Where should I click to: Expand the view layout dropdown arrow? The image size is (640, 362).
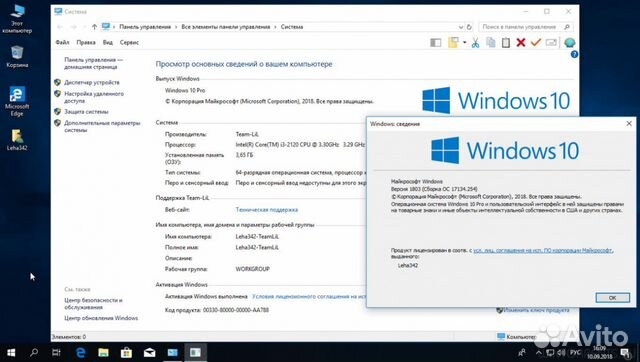464,42
